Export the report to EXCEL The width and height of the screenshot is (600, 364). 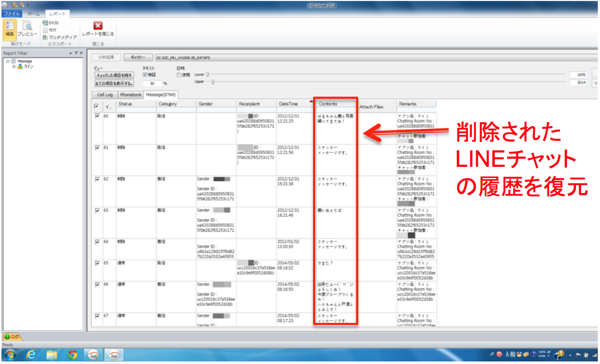click(51, 23)
